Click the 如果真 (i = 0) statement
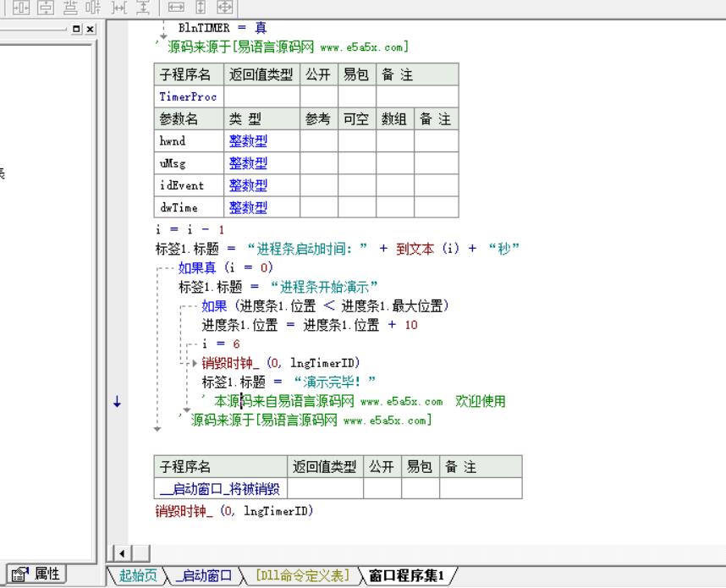Screen dimensions: 726x588 click(x=225, y=267)
